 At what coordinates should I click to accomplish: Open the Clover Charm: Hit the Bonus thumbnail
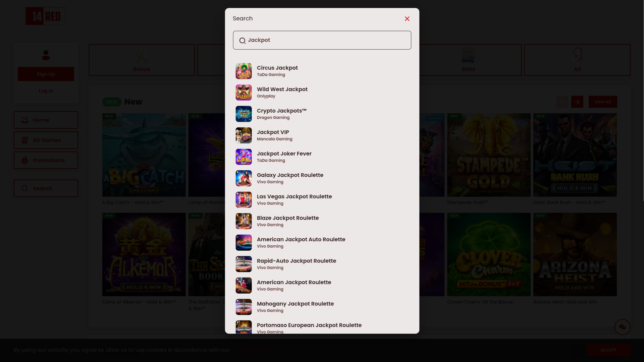pos(488,254)
